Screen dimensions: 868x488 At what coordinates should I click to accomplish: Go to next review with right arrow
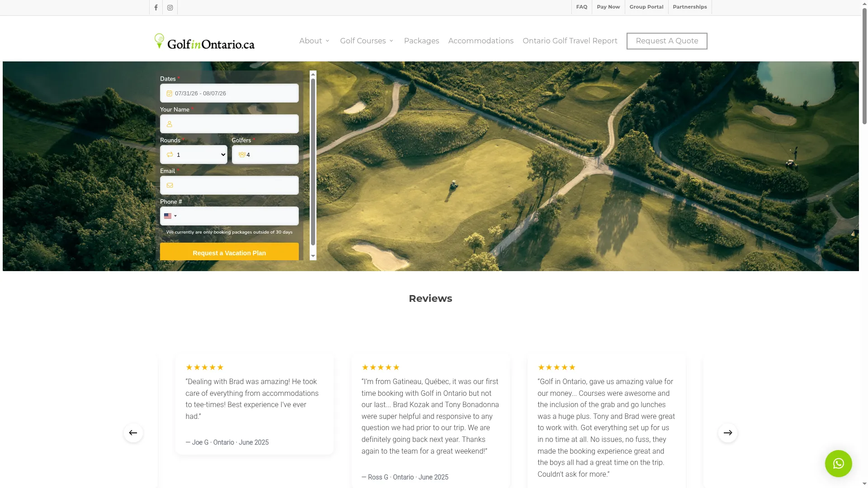728,433
